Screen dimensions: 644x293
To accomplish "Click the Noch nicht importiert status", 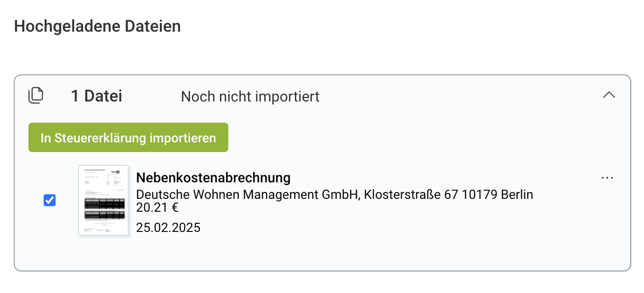I will (x=250, y=96).
